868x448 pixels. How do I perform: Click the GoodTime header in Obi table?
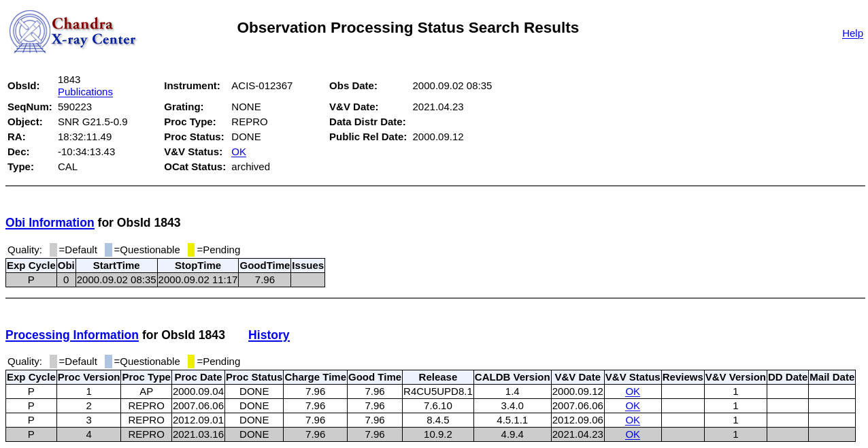pyautogui.click(x=265, y=266)
